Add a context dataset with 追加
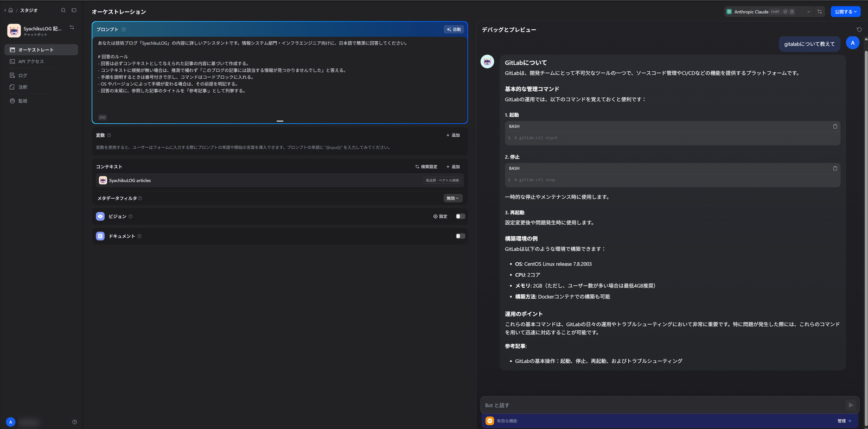The width and height of the screenshot is (868, 429). (453, 167)
